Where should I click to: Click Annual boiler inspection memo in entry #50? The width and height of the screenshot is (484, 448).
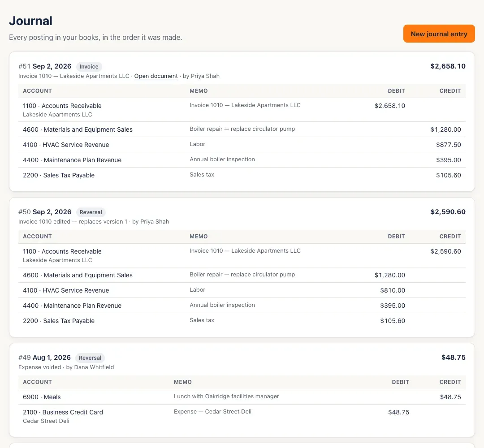[x=222, y=305]
